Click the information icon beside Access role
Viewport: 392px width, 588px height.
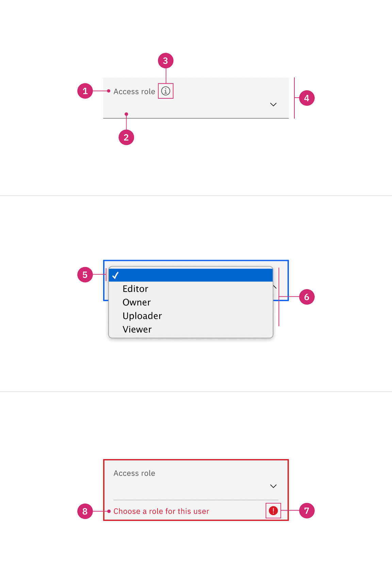[166, 91]
